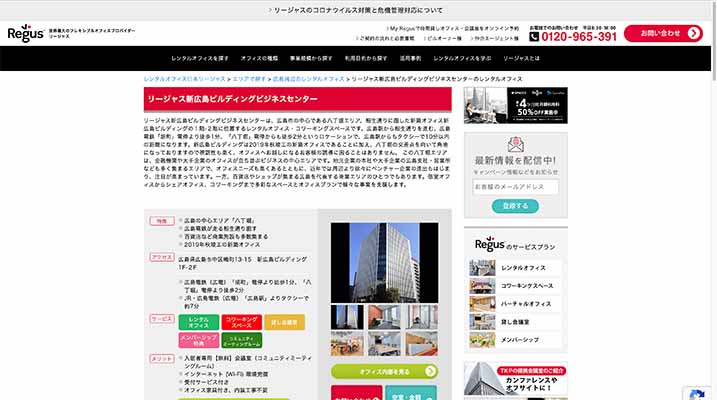Image resolution: width=717 pixels, height=400 pixels.
Task: Click the green レンタルオフィス service tag
Action: click(x=198, y=322)
